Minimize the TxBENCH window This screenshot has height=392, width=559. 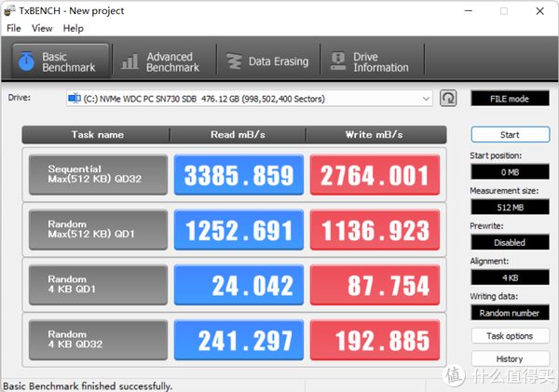[469, 11]
